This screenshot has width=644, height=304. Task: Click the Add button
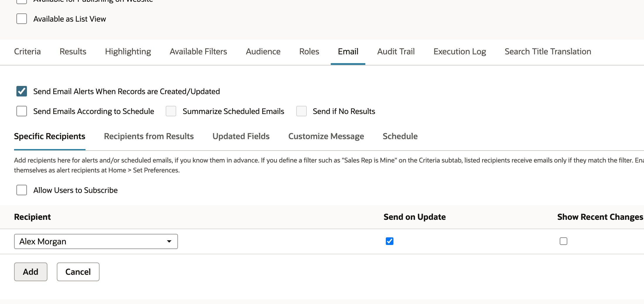(31, 272)
